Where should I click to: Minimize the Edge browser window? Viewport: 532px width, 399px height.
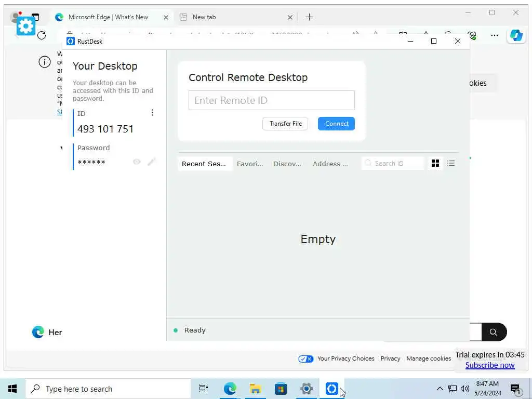(x=468, y=13)
